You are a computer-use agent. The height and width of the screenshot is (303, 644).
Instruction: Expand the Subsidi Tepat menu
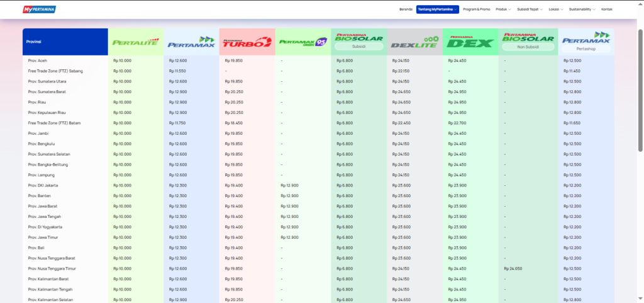coord(530,9)
